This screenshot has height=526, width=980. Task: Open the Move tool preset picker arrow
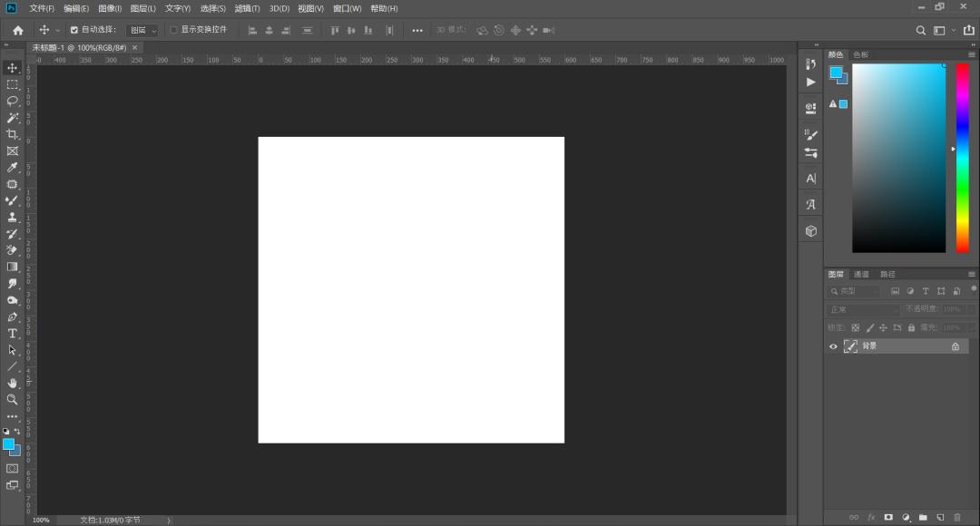(x=57, y=31)
